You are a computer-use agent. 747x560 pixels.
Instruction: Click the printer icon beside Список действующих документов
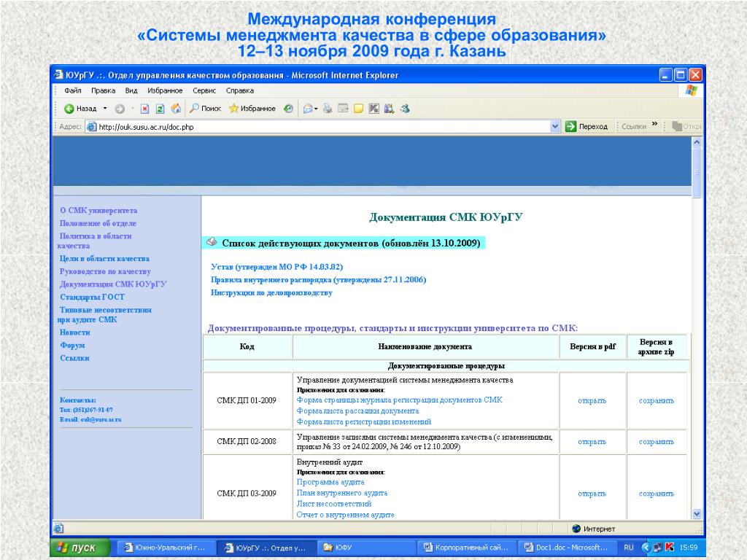212,242
